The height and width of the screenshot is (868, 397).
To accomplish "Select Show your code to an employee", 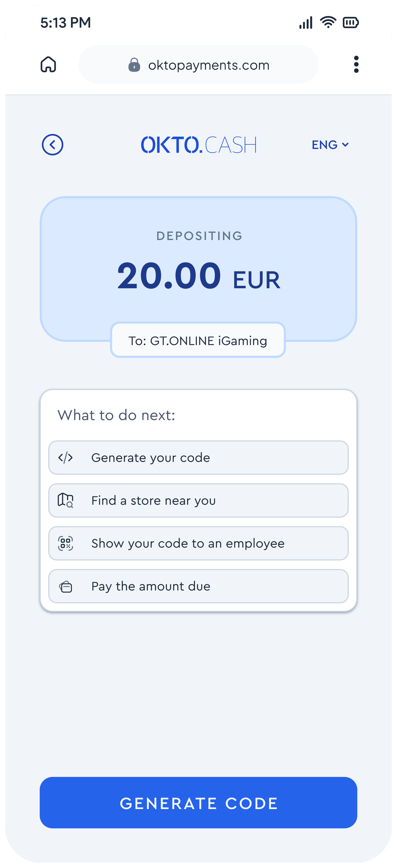I will click(198, 543).
